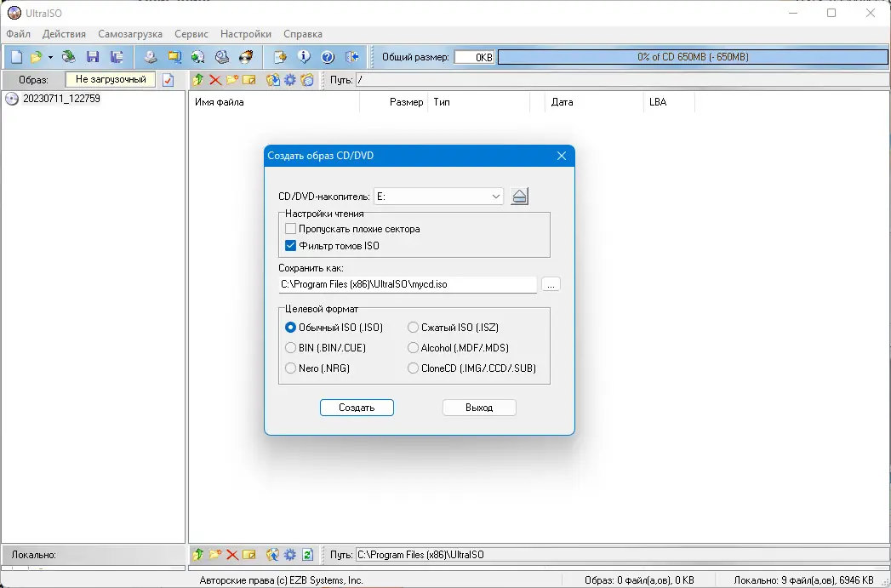Viewport: 891px width, 588px height.
Task: Select Обычный ISO (.ISO) format
Action: [x=290, y=328]
